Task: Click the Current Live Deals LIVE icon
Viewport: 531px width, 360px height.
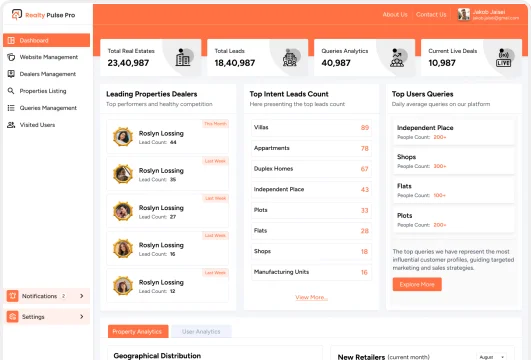Action: 504,58
